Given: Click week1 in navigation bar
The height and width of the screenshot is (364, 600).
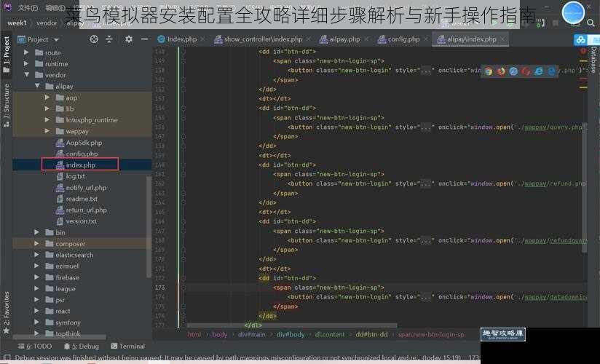Looking at the screenshot, I should click(x=17, y=23).
